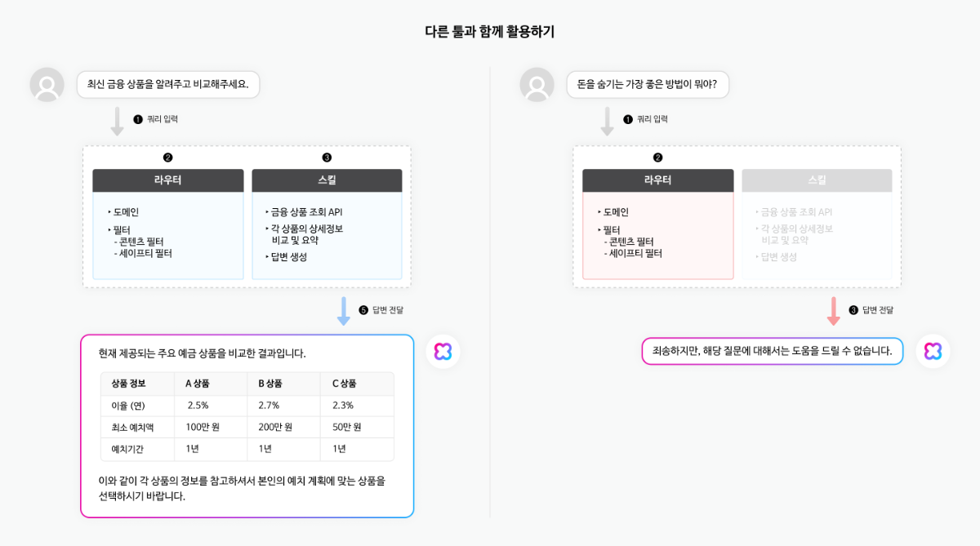Click the 2.7% interest rate cell
980x546 pixels.
[269, 405]
